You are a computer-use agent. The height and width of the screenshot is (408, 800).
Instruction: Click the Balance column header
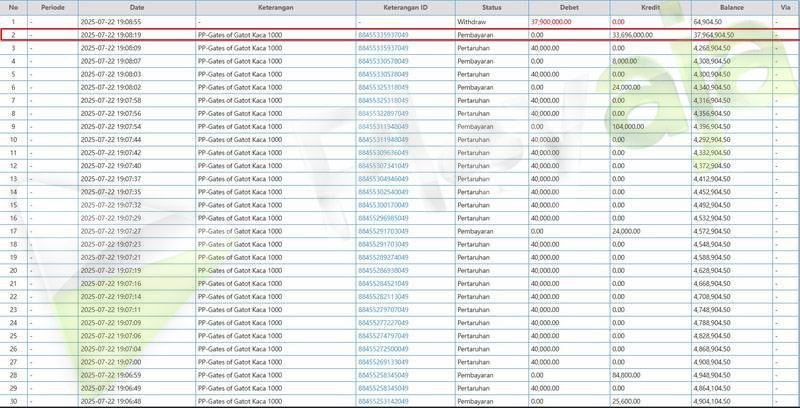click(x=731, y=7)
